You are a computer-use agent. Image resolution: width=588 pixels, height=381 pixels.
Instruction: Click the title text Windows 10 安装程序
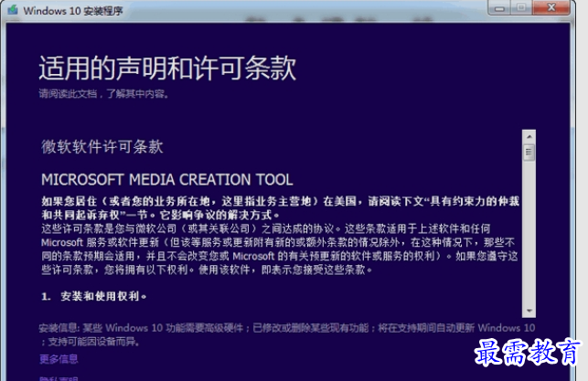point(73,10)
